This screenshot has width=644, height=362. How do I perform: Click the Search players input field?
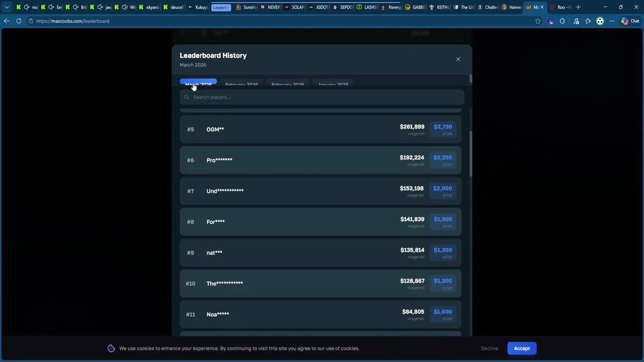coord(321,97)
